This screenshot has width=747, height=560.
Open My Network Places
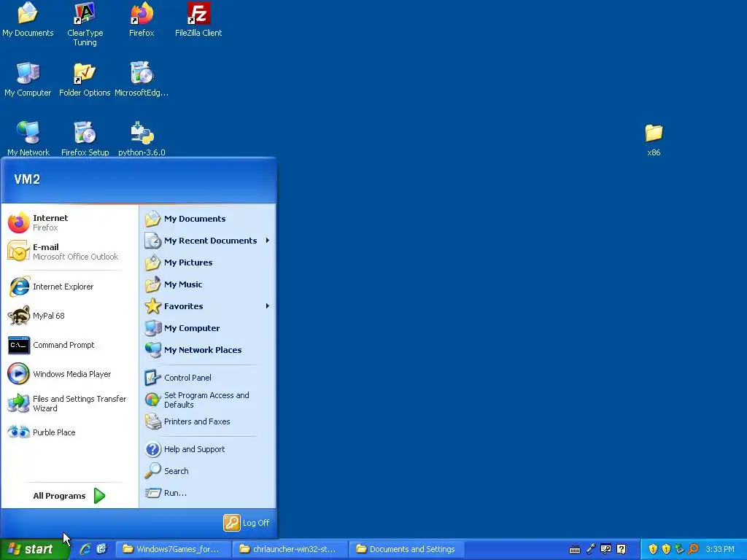208,350
